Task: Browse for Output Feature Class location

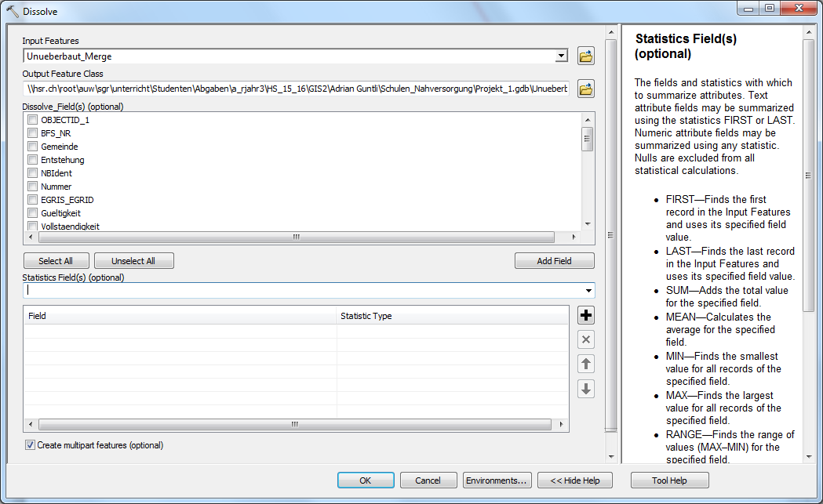Action: click(x=585, y=89)
